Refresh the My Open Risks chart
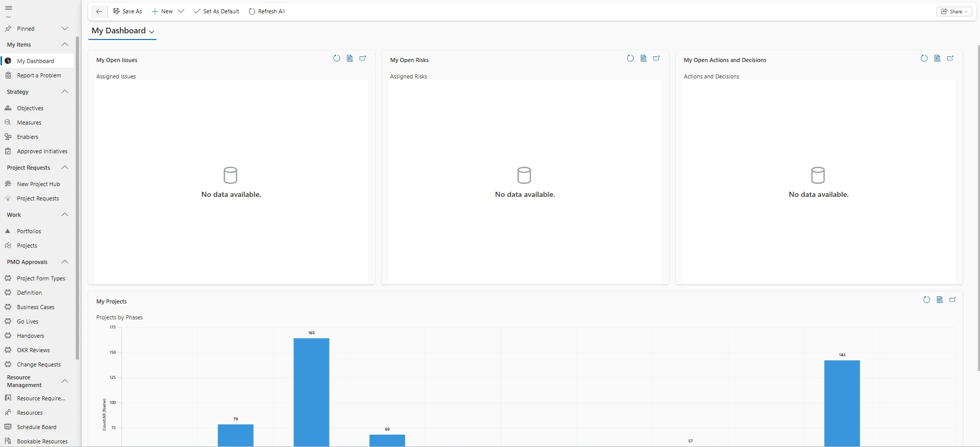This screenshot has height=447, width=980. click(631, 58)
